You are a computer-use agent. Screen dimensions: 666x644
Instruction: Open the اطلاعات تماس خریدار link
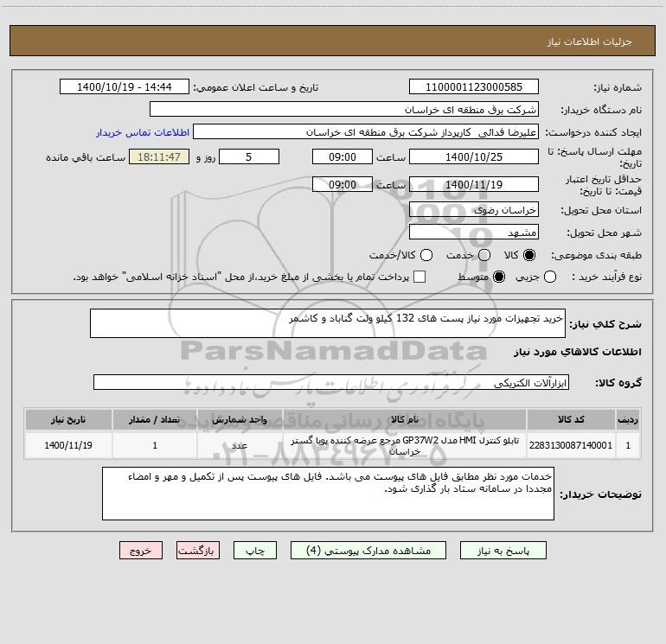tap(143, 132)
